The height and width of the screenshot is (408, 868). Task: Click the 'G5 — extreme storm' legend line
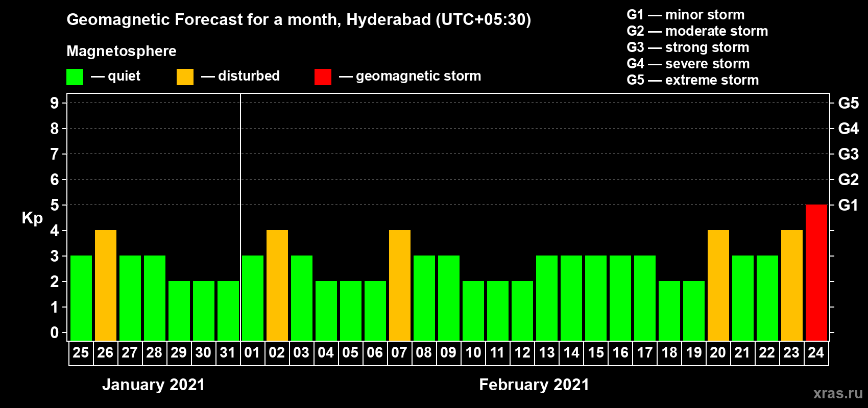point(693,80)
